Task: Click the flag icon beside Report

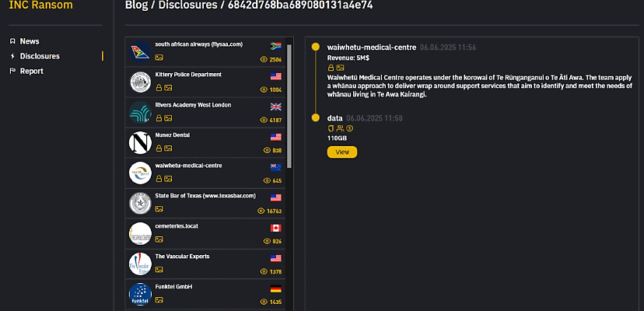Action: click(12, 71)
